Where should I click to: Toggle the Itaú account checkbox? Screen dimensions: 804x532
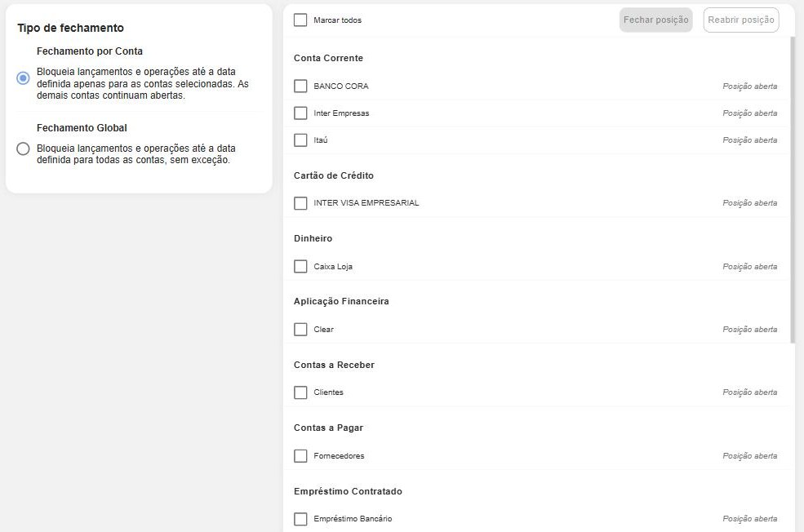(300, 140)
